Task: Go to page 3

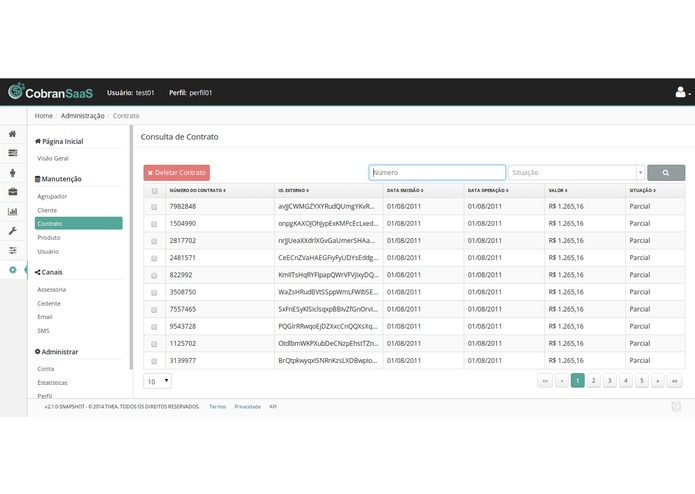Action: click(609, 381)
